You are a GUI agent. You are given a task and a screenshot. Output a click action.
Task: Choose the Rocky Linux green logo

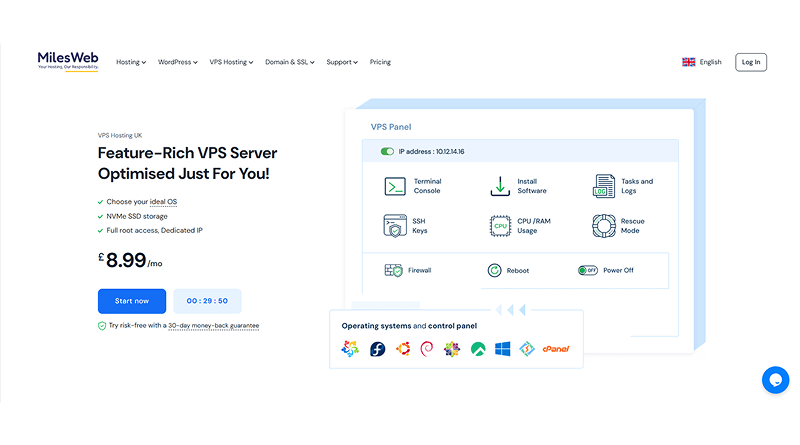point(478,349)
